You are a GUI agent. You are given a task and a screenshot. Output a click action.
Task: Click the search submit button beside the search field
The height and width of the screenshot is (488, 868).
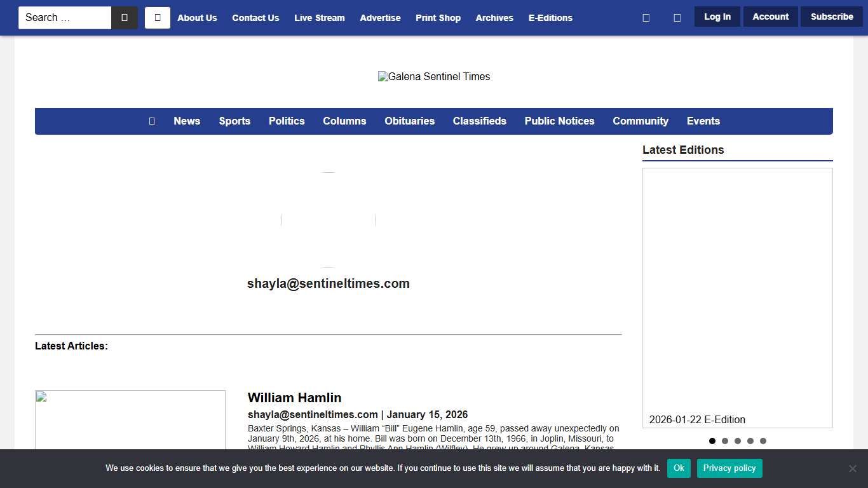(125, 18)
